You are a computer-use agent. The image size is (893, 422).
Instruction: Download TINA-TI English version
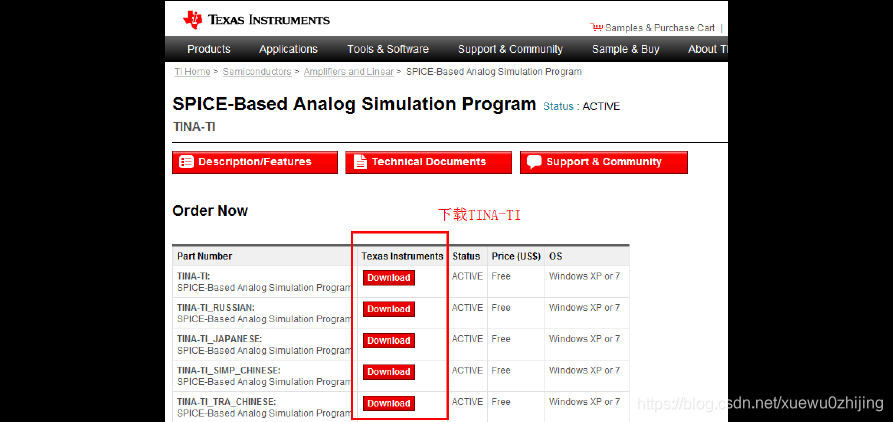pyautogui.click(x=389, y=278)
